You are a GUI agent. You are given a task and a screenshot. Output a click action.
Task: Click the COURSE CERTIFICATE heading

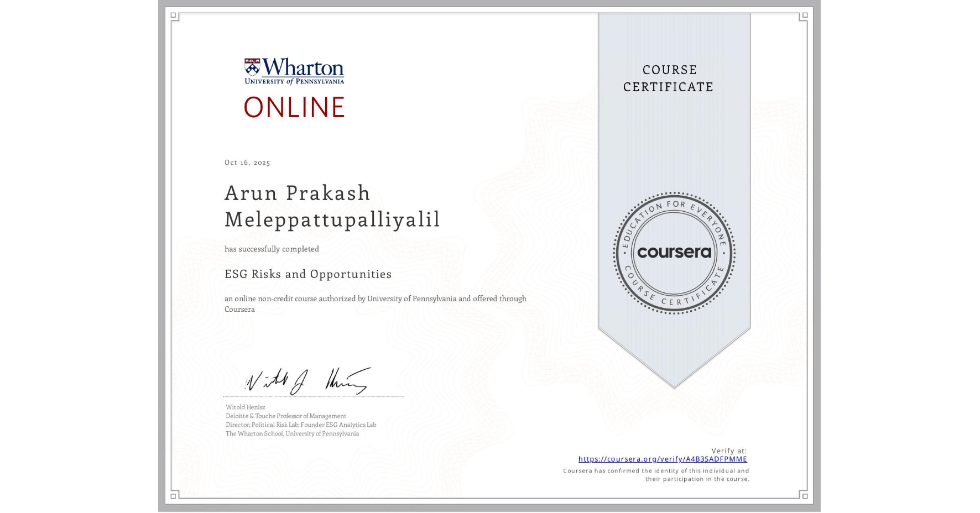[x=669, y=78]
